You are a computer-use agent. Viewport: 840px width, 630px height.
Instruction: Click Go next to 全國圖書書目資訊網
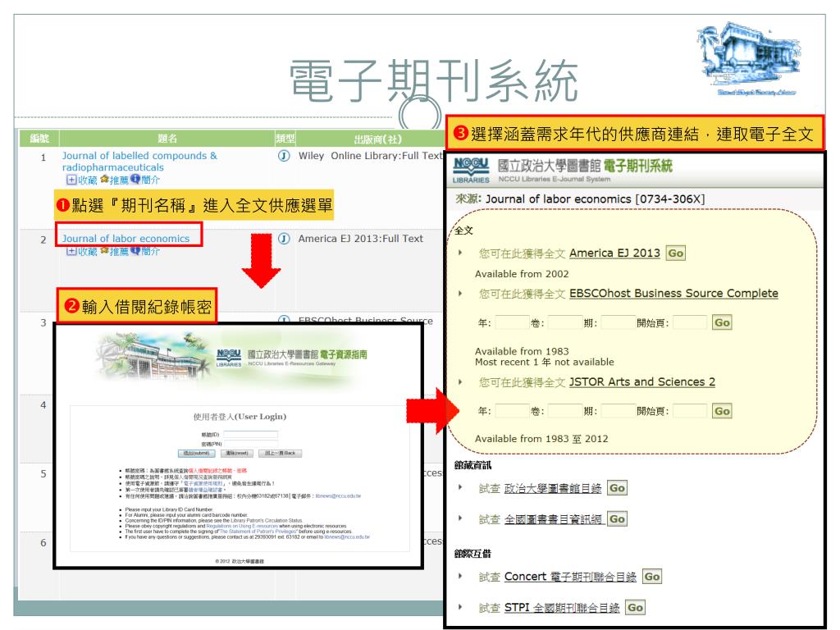pyautogui.click(x=617, y=519)
